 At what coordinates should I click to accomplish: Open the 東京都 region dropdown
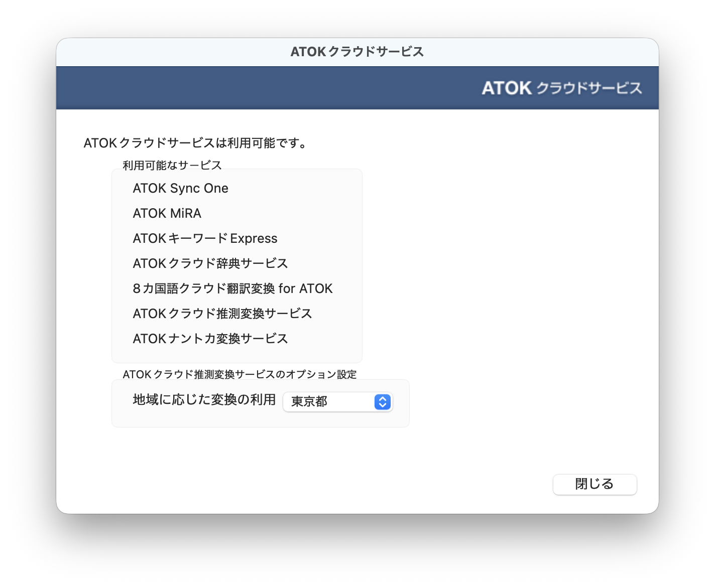(x=337, y=402)
